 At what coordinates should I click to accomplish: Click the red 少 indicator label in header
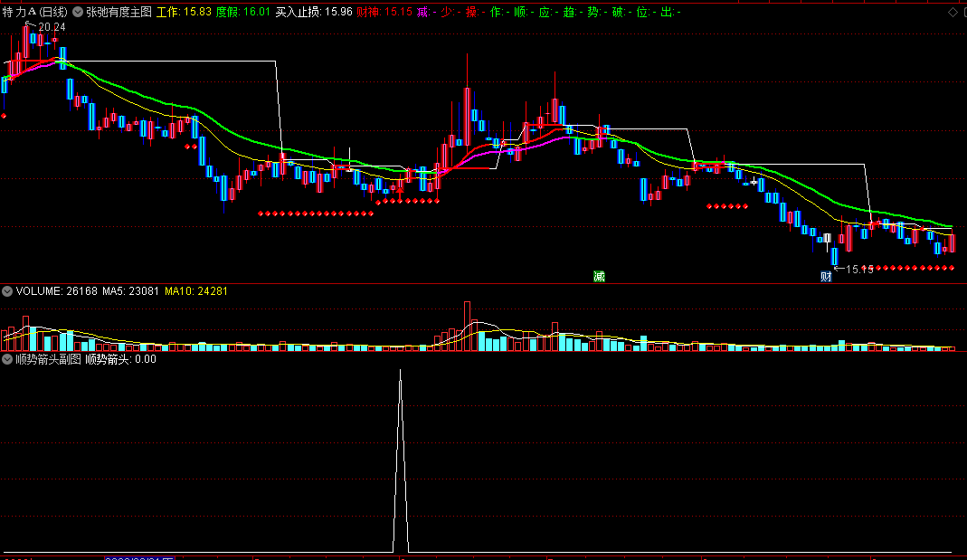pyautogui.click(x=450, y=12)
